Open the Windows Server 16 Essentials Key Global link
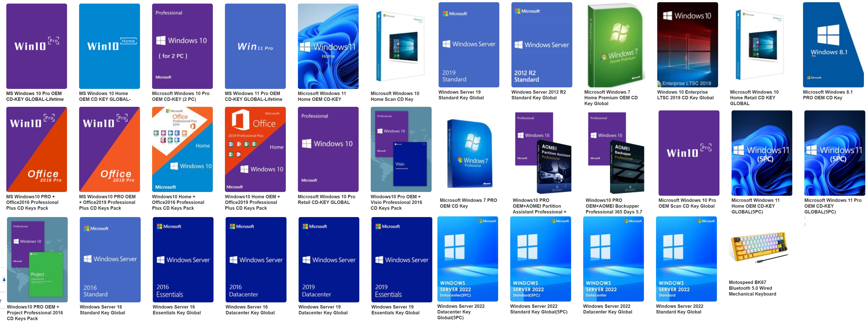 tap(176, 310)
